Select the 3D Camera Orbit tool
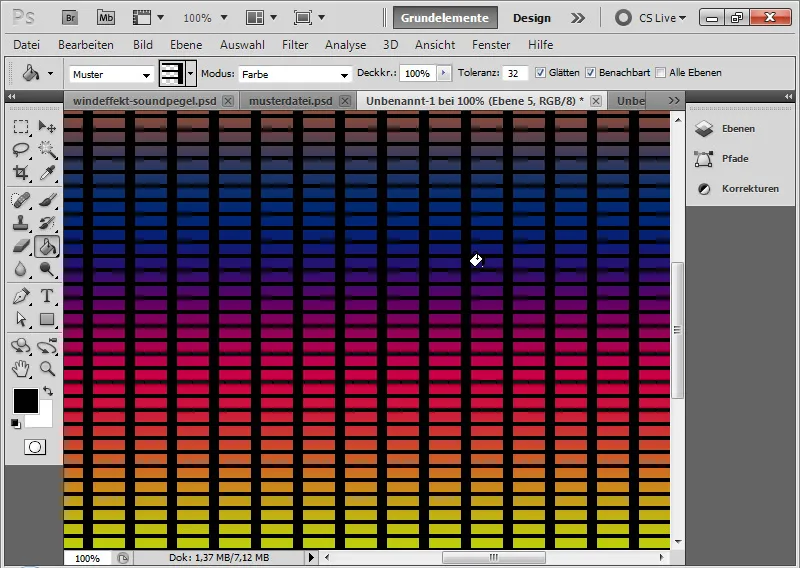This screenshot has height=568, width=800. [x=47, y=346]
